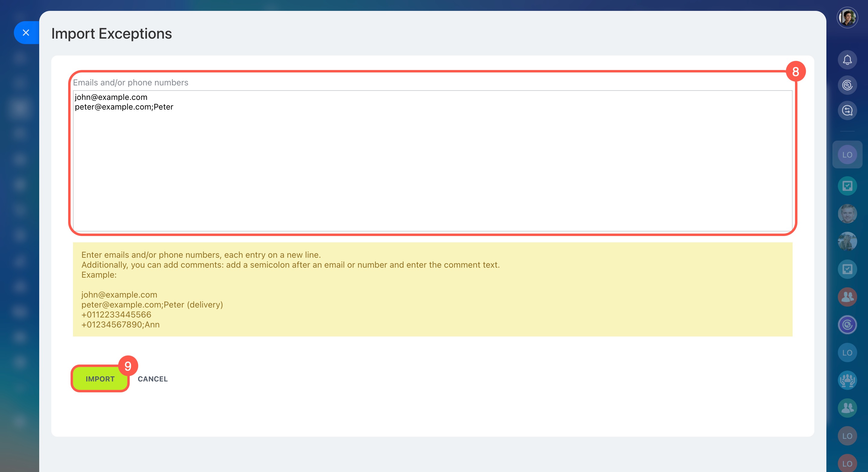Click the CANCEL link
Viewport: 868px width, 472px height.
click(153, 379)
